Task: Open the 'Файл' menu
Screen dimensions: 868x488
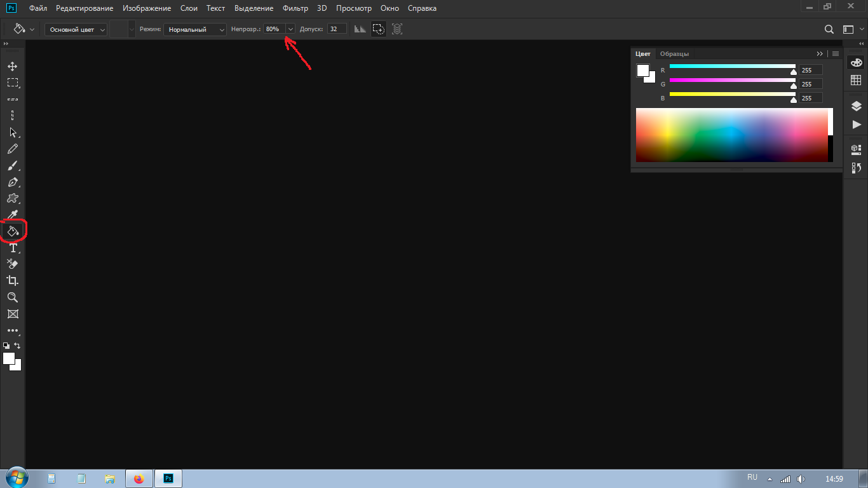Action: pos(38,8)
